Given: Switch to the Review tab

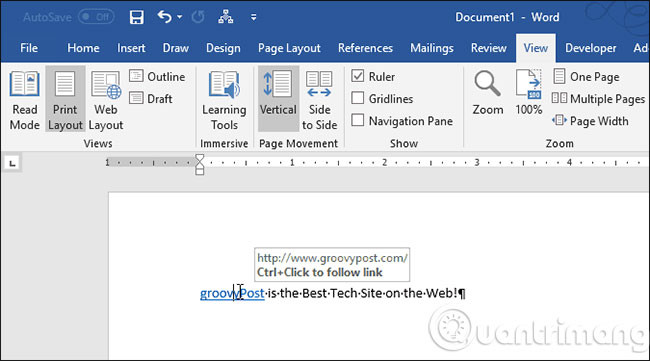Looking at the screenshot, I should (488, 48).
